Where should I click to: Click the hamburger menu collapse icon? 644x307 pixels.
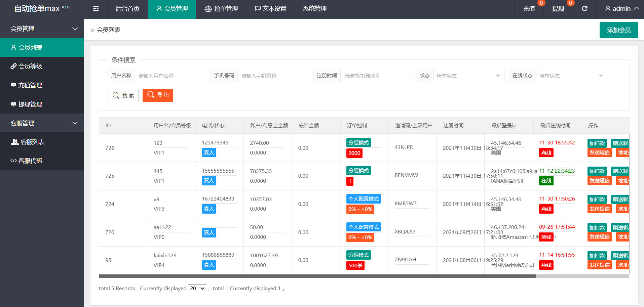96,9
